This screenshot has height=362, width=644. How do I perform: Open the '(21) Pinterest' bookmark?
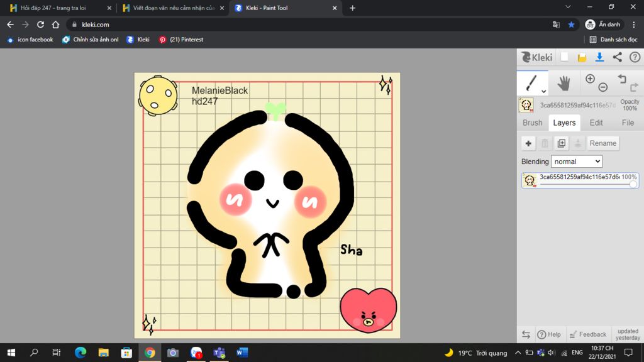(181, 40)
